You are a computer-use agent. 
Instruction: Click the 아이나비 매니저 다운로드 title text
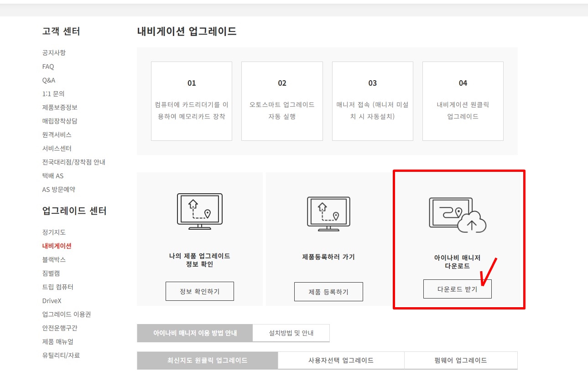point(458,262)
